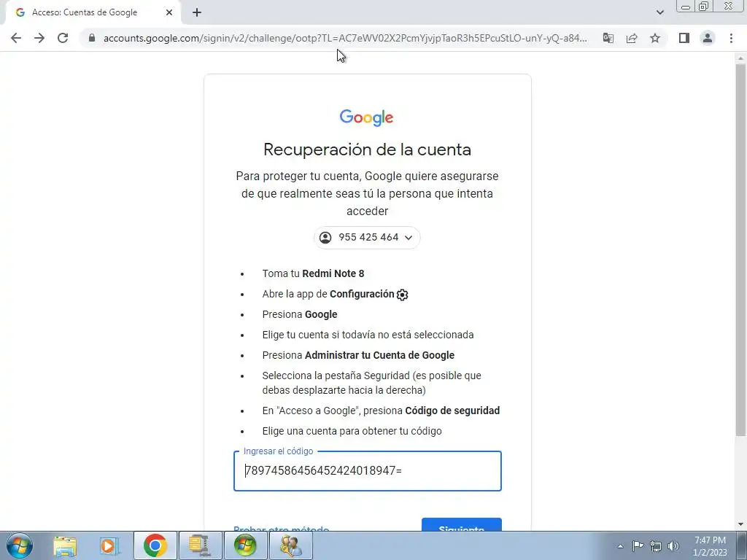The width and height of the screenshot is (747, 560).
Task: Click the address bar URL
Action: point(345,38)
